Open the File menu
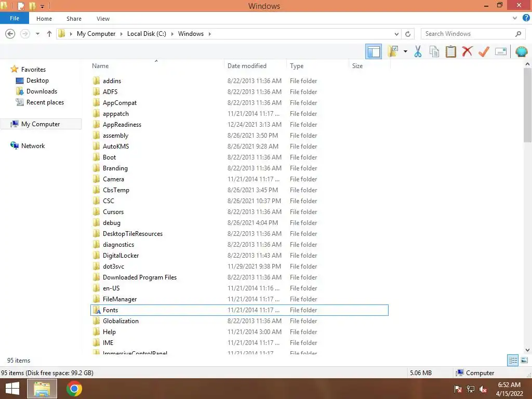Image resolution: width=532 pixels, height=399 pixels. click(15, 18)
